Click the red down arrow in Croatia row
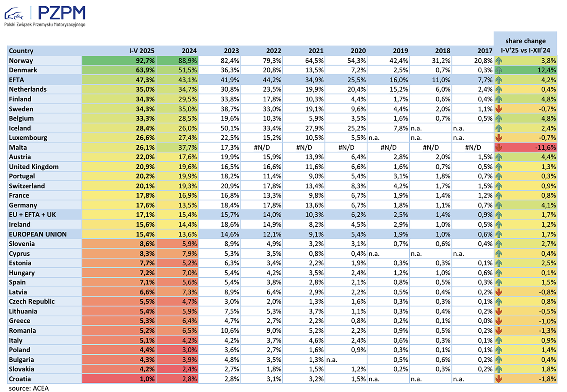Viewport: 567px width, 392px height. click(x=499, y=379)
